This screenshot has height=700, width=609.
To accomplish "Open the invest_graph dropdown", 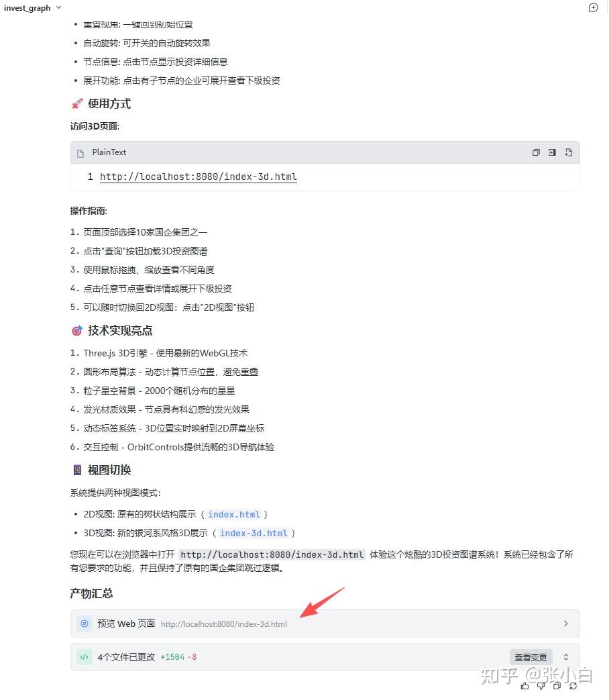I will click(32, 7).
